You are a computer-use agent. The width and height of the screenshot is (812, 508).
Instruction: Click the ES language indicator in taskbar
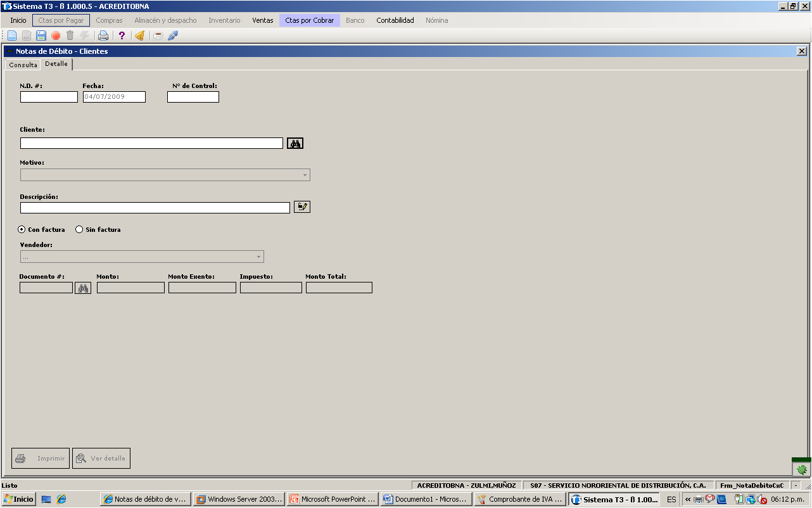(x=671, y=499)
